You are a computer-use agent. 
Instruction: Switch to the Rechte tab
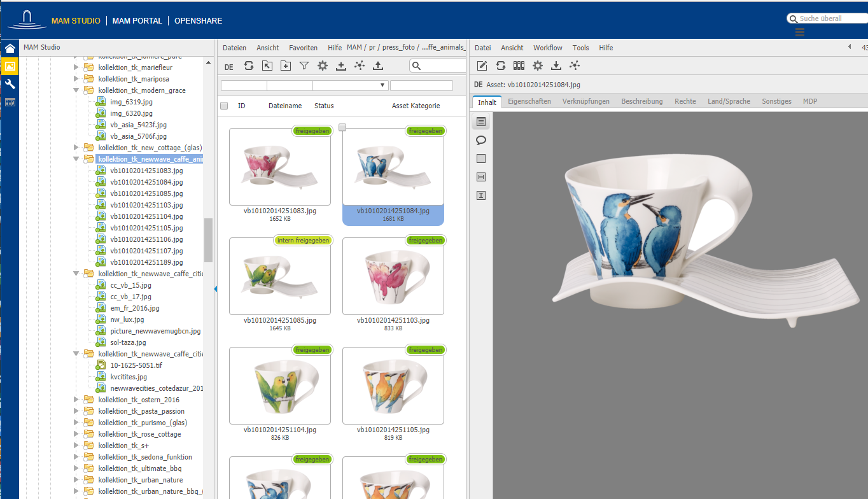click(x=685, y=101)
